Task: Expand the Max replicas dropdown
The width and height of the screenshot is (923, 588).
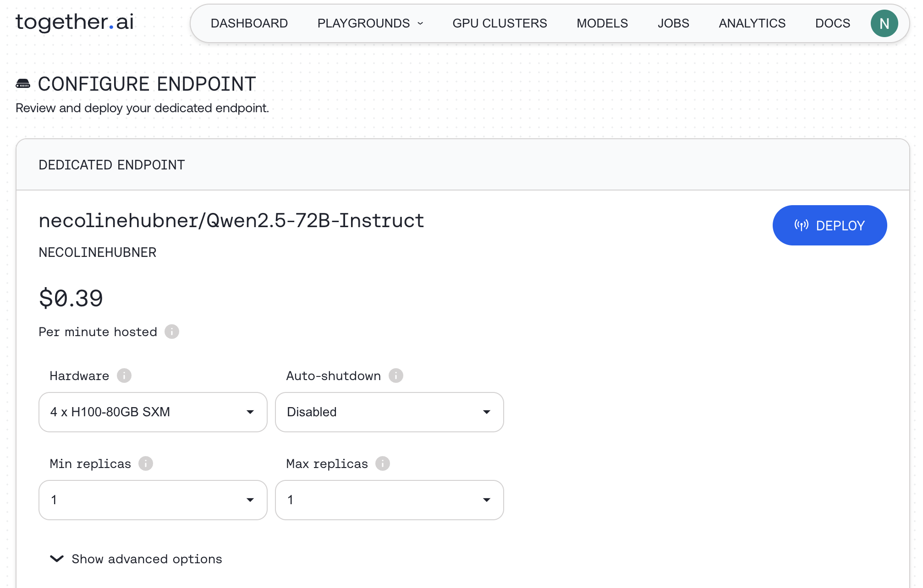Action: (x=389, y=500)
